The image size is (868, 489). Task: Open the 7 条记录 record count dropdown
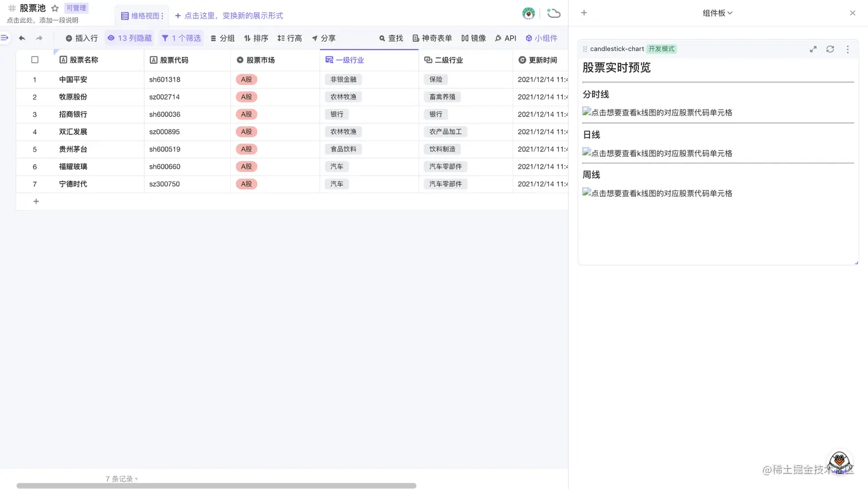pos(121,478)
